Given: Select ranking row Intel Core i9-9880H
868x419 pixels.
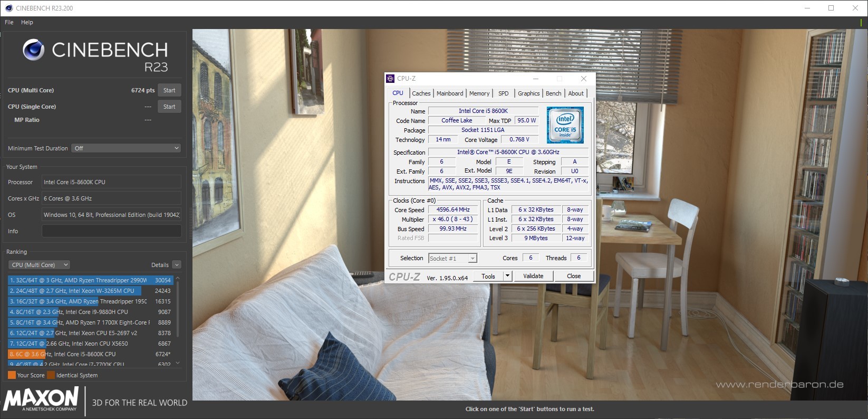Looking at the screenshot, I should [x=90, y=312].
